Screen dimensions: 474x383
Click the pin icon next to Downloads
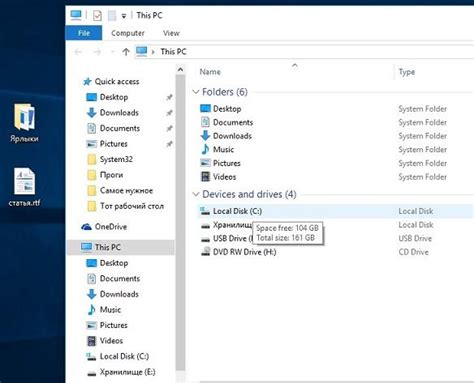click(x=169, y=113)
